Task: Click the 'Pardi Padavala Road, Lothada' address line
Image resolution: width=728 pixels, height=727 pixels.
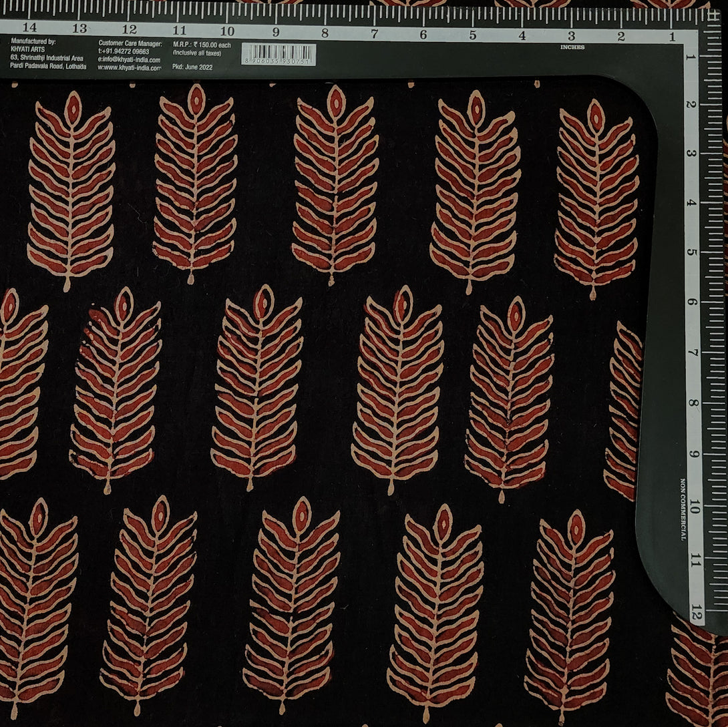Action: [48, 67]
